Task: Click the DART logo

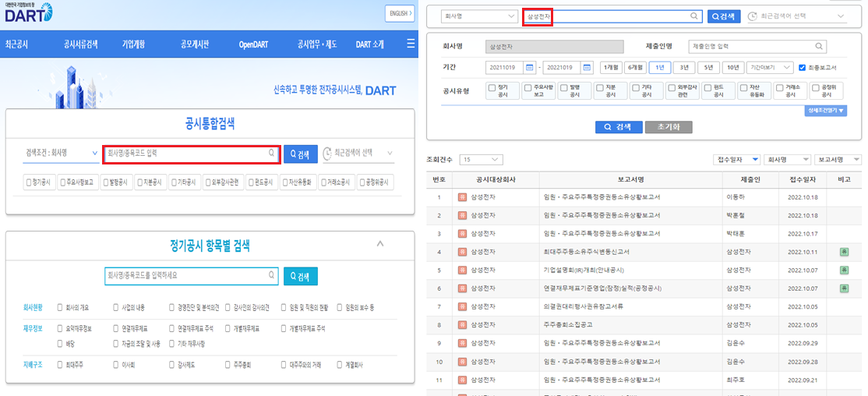Action: tap(29, 12)
